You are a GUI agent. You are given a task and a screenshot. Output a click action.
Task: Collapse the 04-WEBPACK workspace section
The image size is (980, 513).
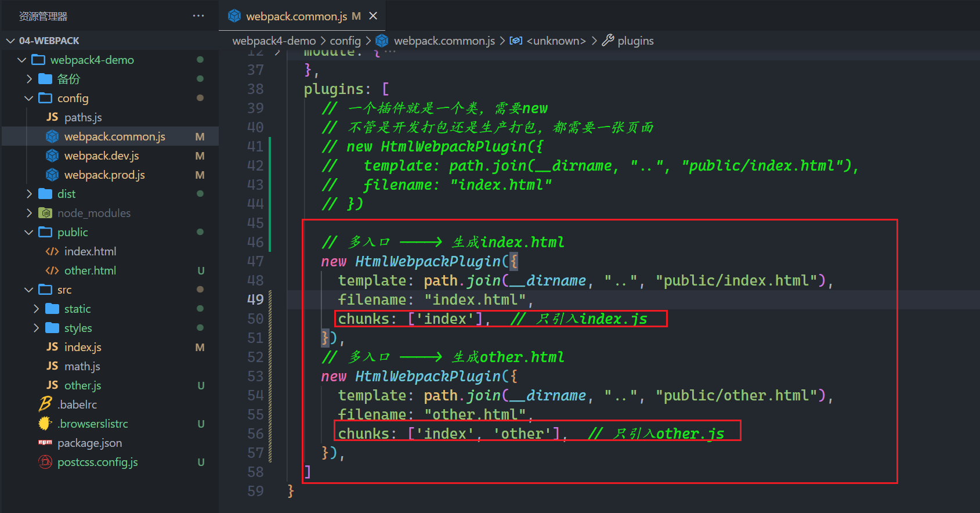(x=10, y=41)
